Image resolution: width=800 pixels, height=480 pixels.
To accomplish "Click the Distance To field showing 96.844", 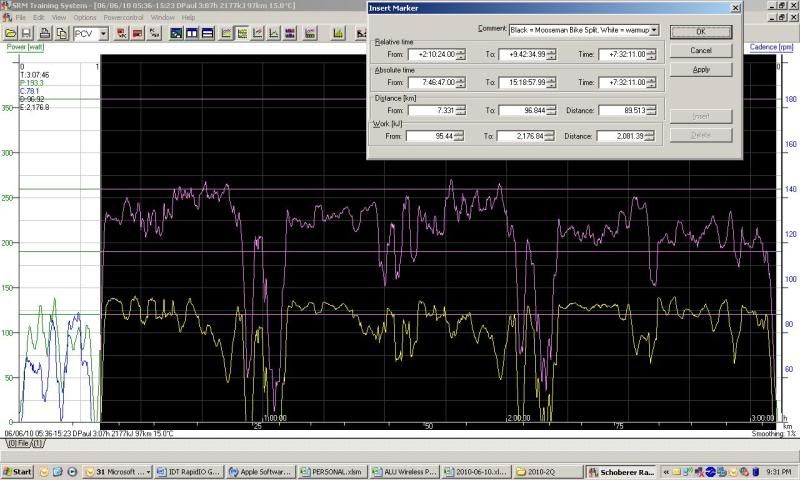I will (526, 110).
